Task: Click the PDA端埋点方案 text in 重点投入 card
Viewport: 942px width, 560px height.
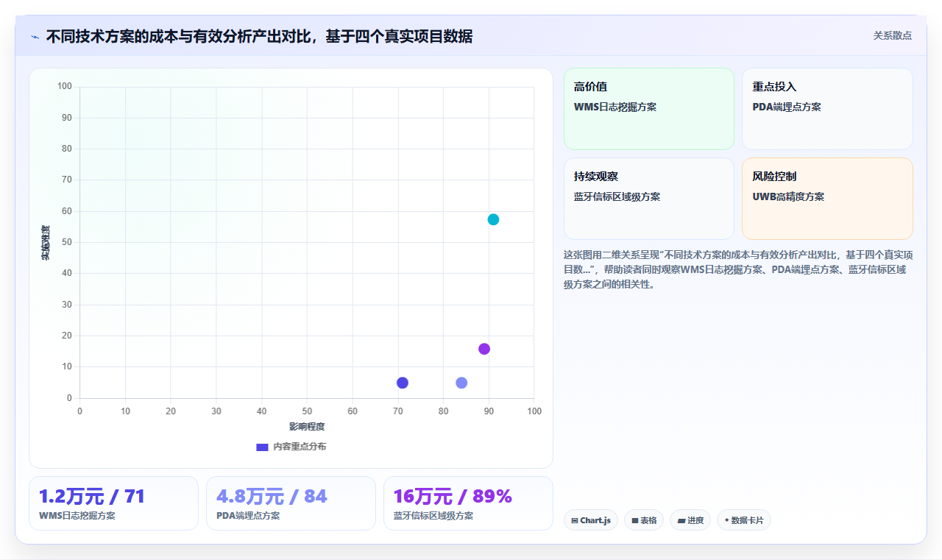Action: (787, 107)
